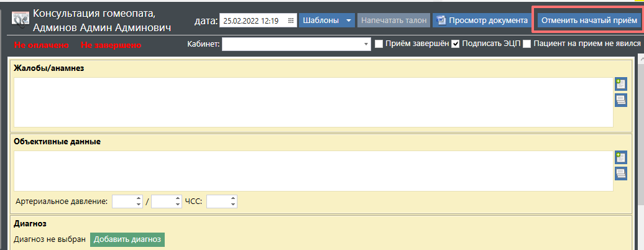Expand the Кабинет dropdown list
The height and width of the screenshot is (250, 644).
pos(367,44)
